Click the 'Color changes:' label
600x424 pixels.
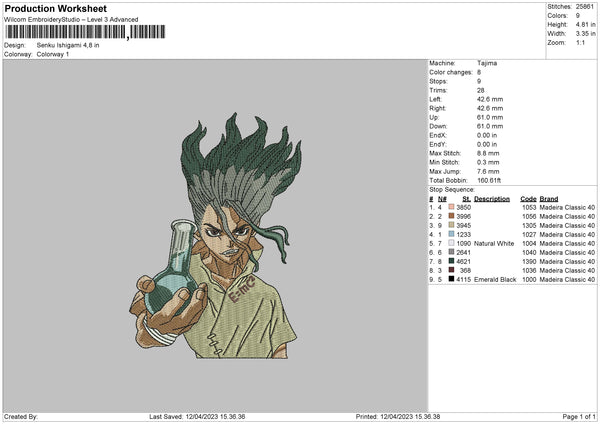[451, 72]
